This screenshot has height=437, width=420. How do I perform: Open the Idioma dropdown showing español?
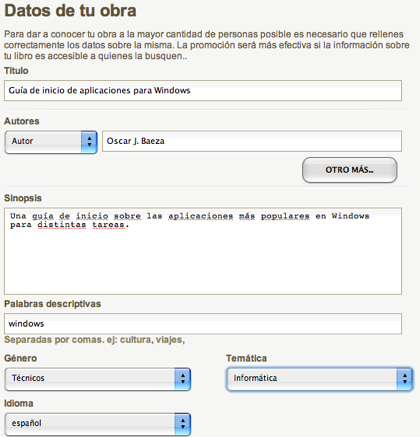pos(98,424)
